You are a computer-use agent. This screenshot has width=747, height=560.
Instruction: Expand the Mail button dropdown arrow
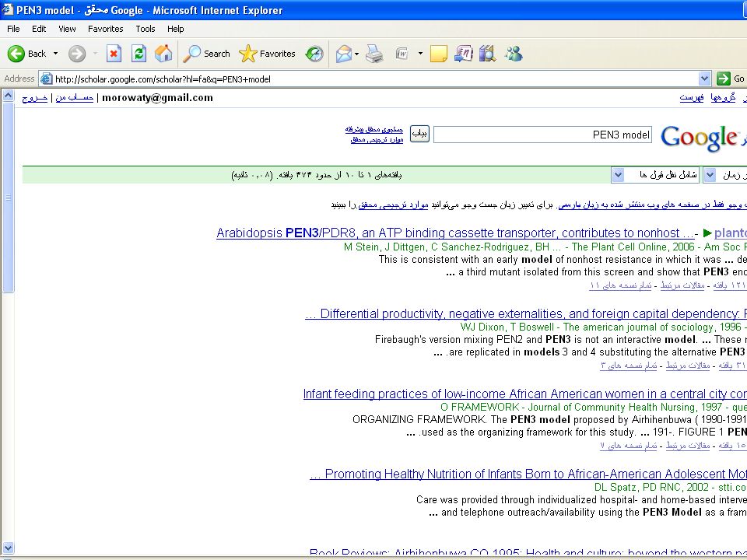tap(357, 54)
